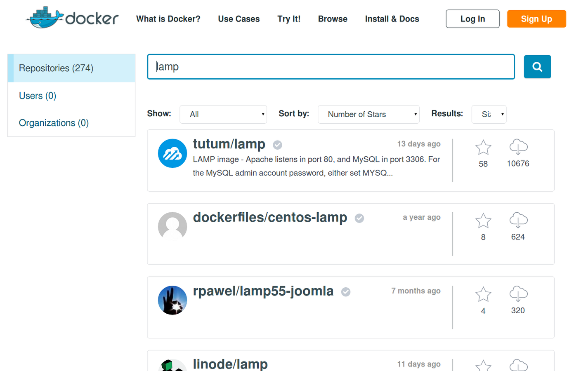Screen dimensions: 588x371
Task: Open the tutum/lamp repository link
Action: [x=229, y=144]
